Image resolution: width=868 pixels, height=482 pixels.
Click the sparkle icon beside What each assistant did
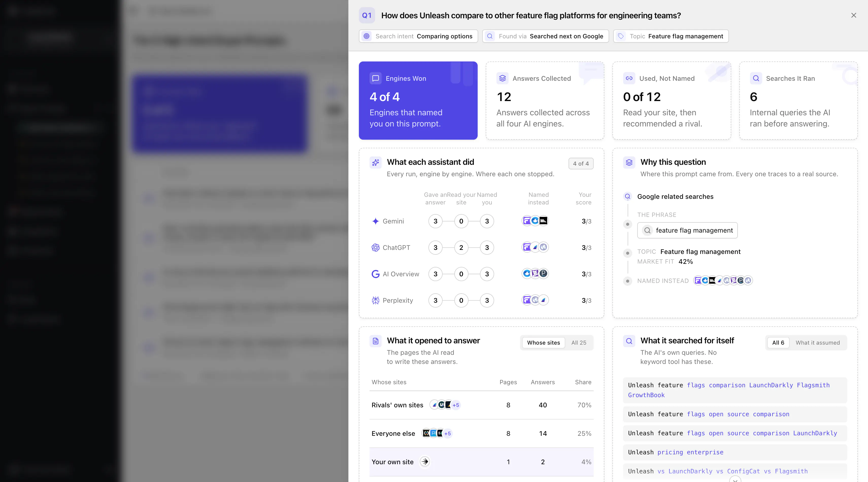click(375, 163)
